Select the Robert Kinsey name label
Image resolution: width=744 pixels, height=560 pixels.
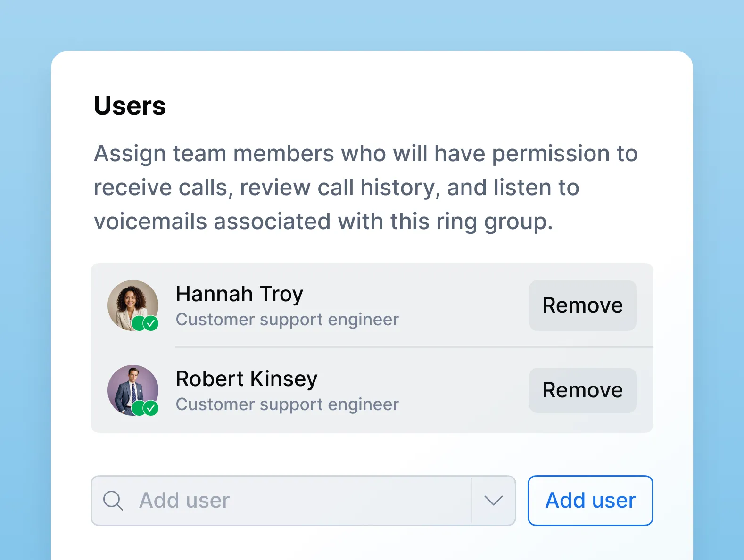pyautogui.click(x=246, y=379)
